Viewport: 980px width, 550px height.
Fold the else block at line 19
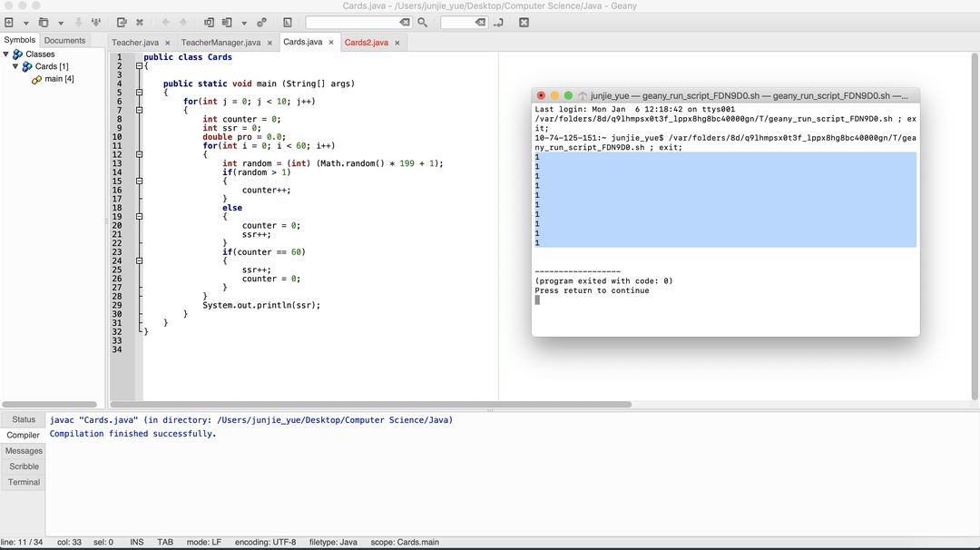(139, 217)
